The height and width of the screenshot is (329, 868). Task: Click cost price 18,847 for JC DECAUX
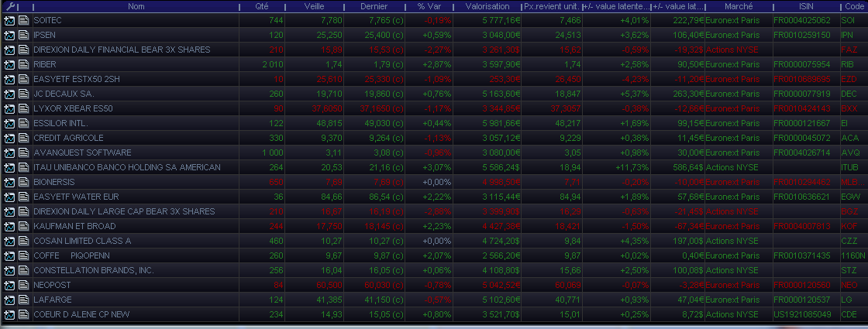(x=567, y=94)
